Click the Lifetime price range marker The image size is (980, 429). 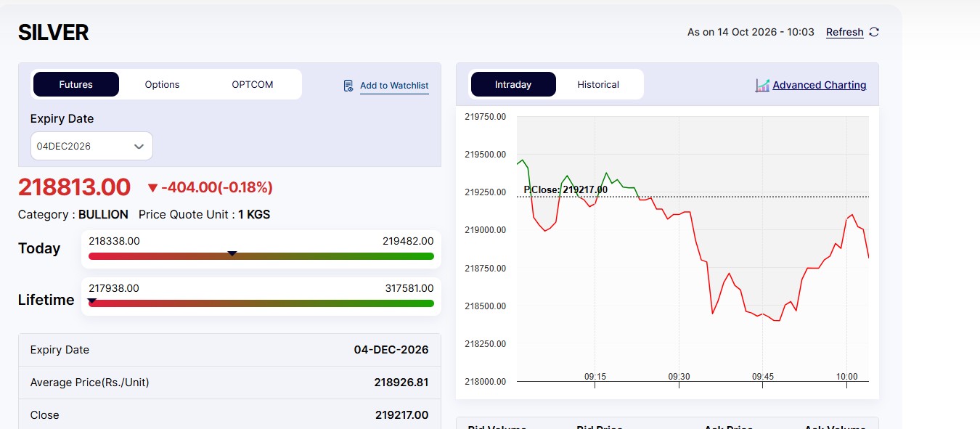click(x=92, y=301)
